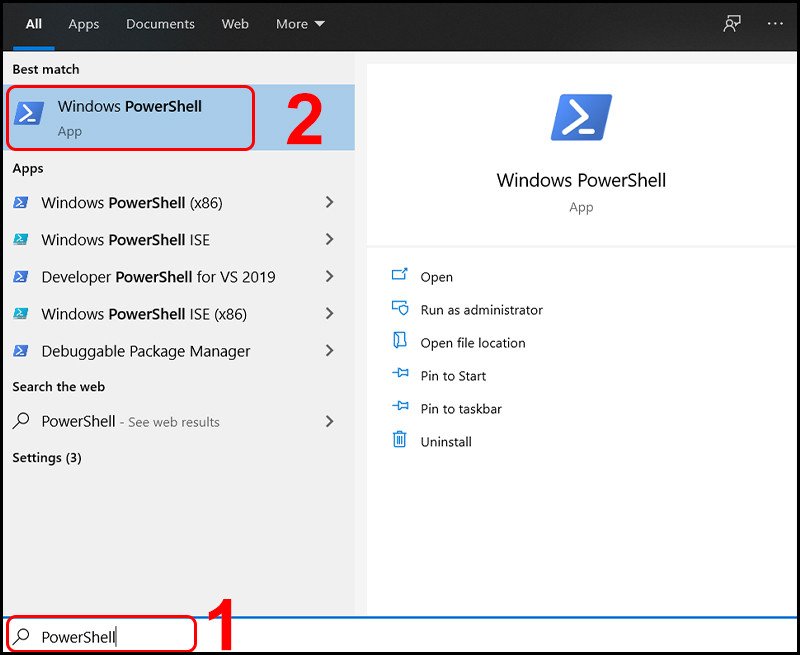This screenshot has width=800, height=655.
Task: Click the Windows PowerShell ISE result icon
Action: [22, 240]
